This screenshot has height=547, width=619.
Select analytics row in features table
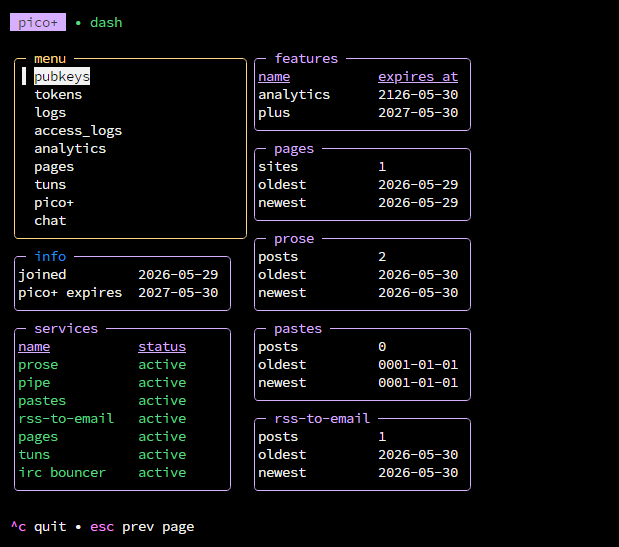coord(358,94)
